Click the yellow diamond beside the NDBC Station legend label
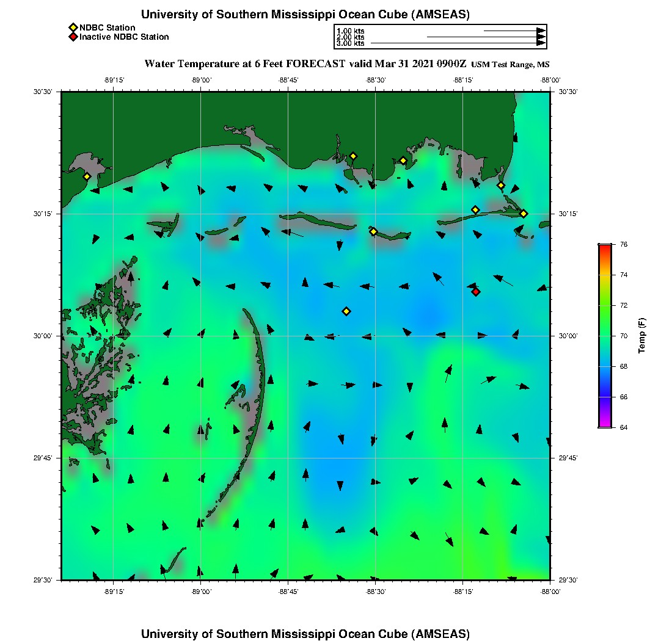Image resolution: width=672 pixels, height=641 pixels. point(73,27)
